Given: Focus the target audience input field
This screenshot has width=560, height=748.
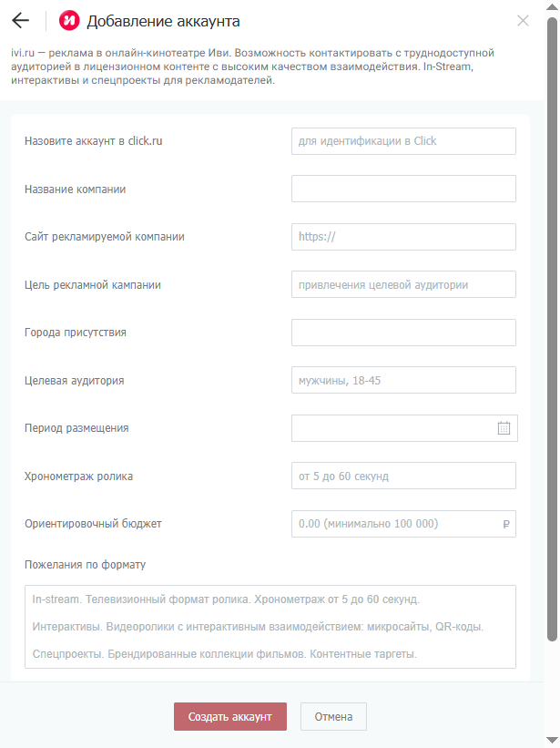Looking at the screenshot, I should coord(403,380).
